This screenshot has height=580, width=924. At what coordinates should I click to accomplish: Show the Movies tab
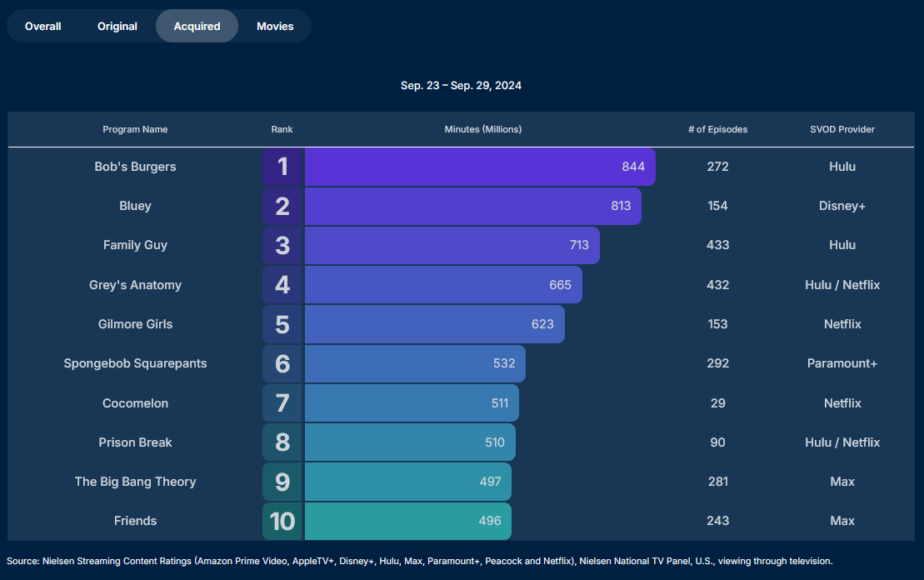(x=275, y=26)
